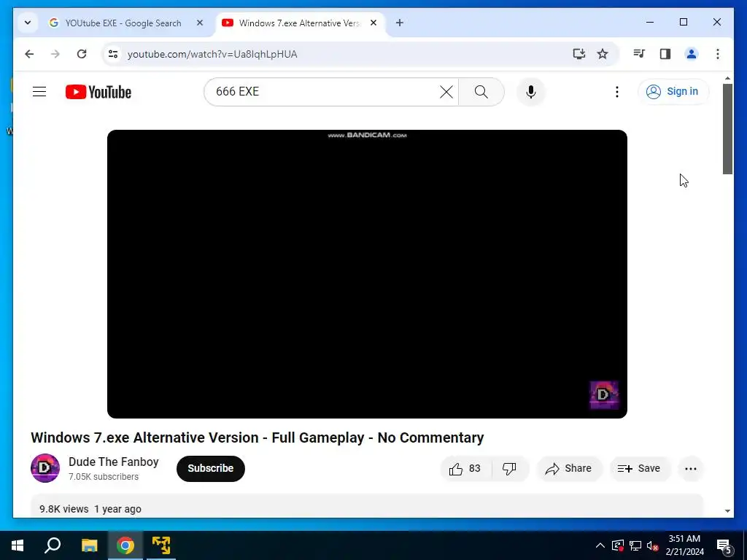This screenshot has height=560, width=747.
Task: Click the page vertical scrollbar thumb
Action: (727, 128)
